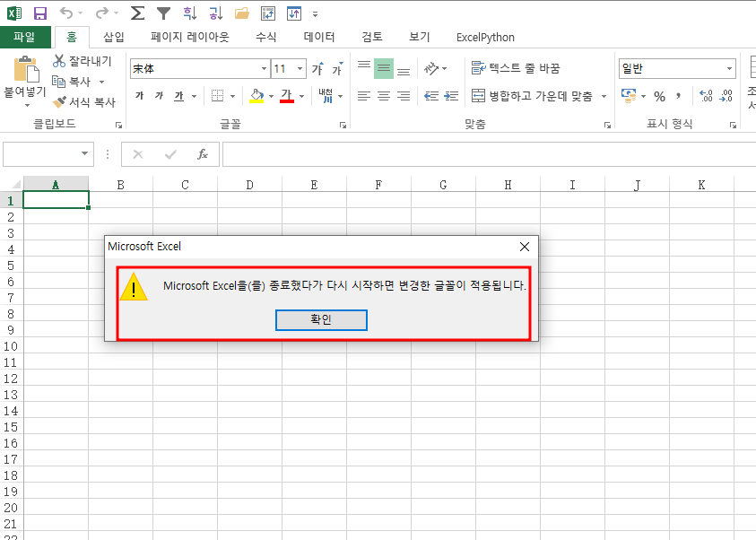
Task: Switch to the 데이터 tab
Action: coord(318,37)
